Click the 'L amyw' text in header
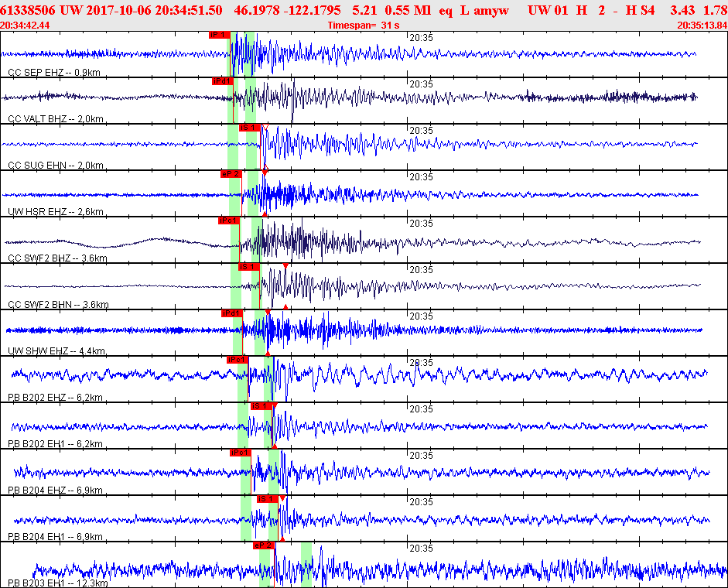 (x=484, y=10)
